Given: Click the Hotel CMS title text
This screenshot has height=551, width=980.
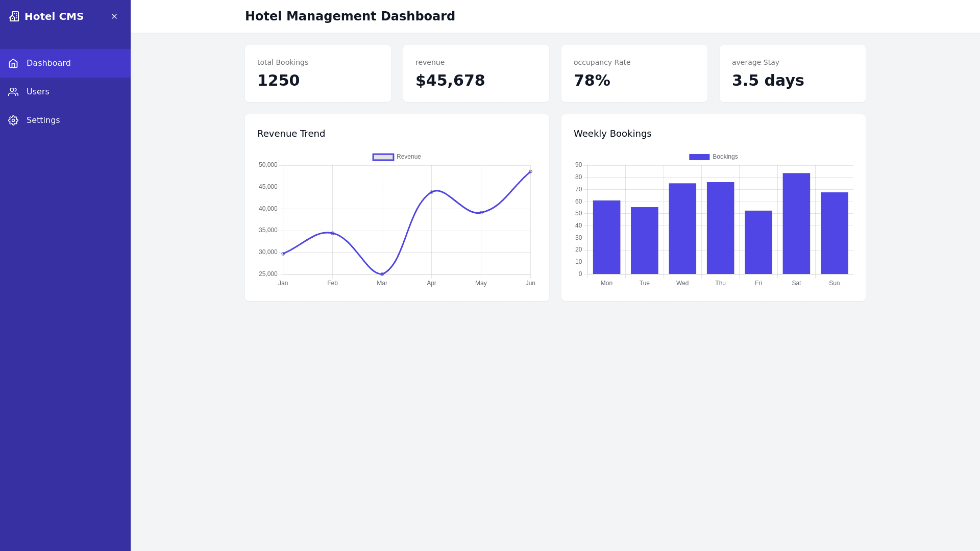Looking at the screenshot, I should [54, 16].
